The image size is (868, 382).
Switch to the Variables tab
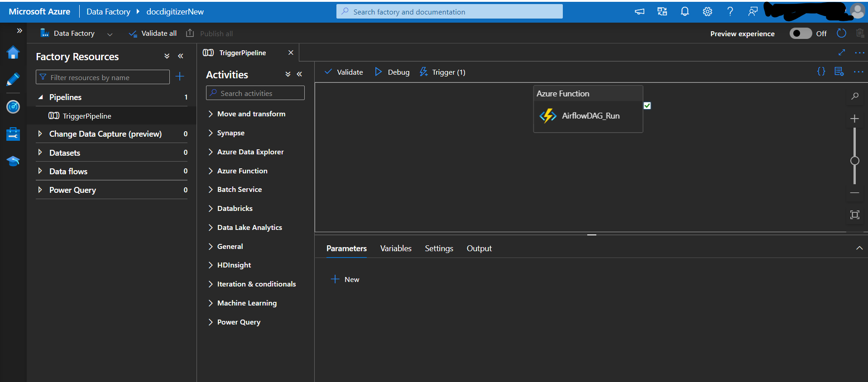point(396,248)
